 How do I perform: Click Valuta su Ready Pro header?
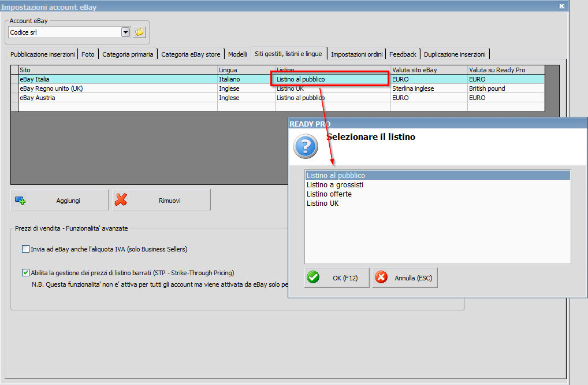pos(506,70)
